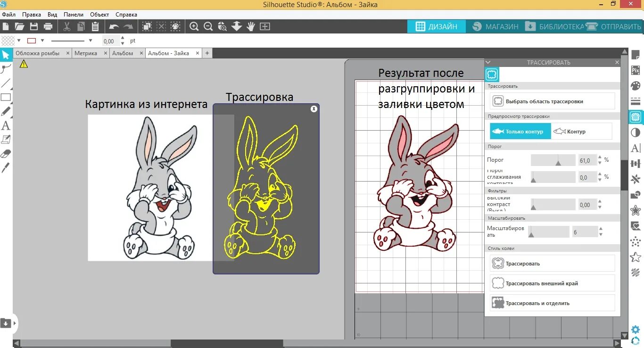Open the fill color palette panel

[x=636, y=86]
